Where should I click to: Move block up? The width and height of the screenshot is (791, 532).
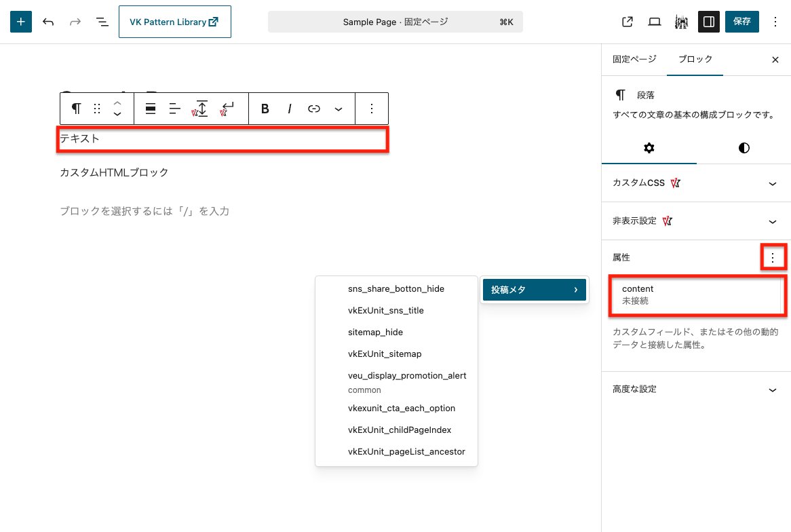(x=117, y=103)
